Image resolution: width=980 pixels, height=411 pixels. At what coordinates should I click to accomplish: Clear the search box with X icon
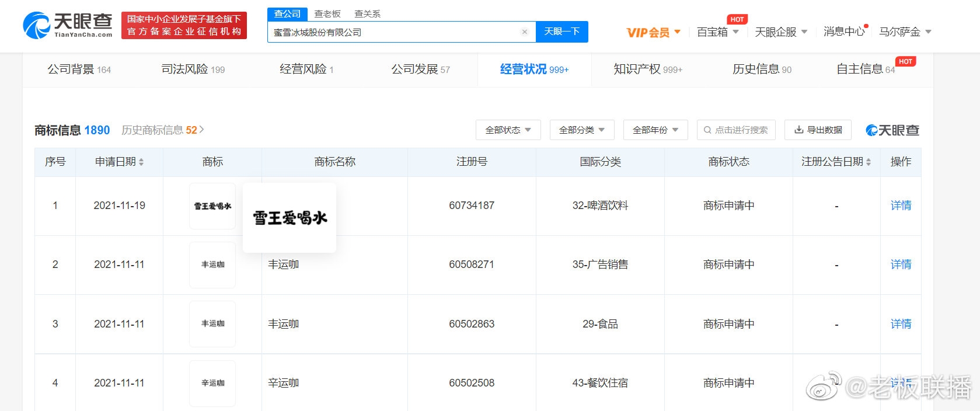coord(524,32)
